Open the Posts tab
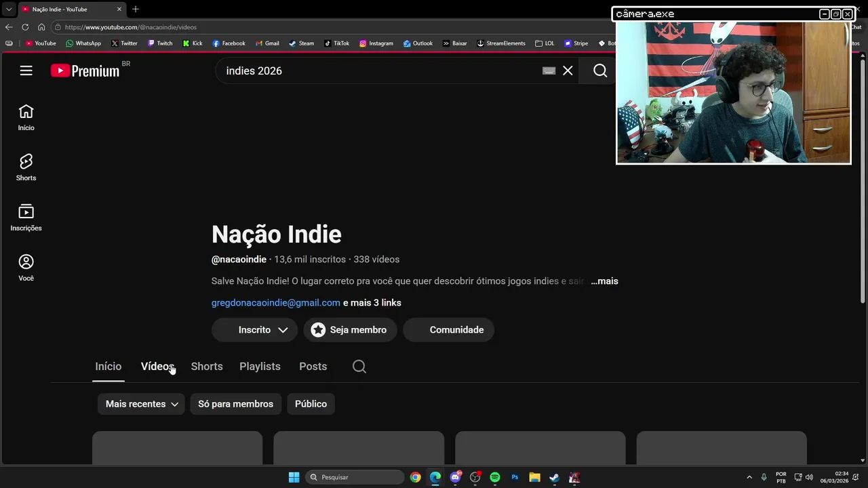Image resolution: width=868 pixels, height=488 pixels. [313, 367]
